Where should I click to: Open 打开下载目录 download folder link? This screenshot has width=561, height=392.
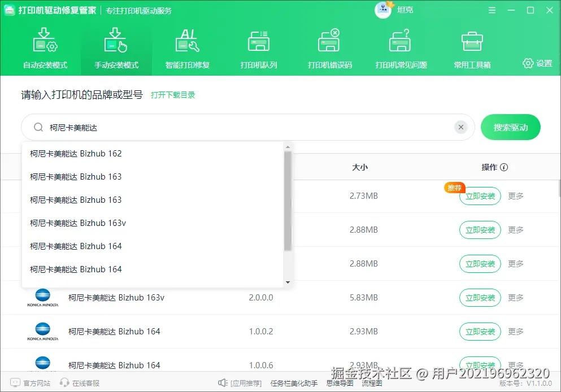[x=173, y=95]
